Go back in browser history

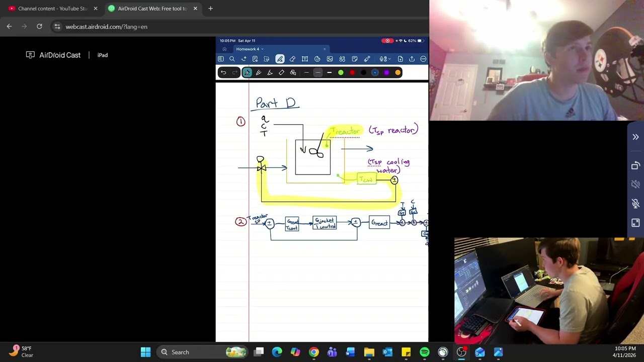(9, 27)
